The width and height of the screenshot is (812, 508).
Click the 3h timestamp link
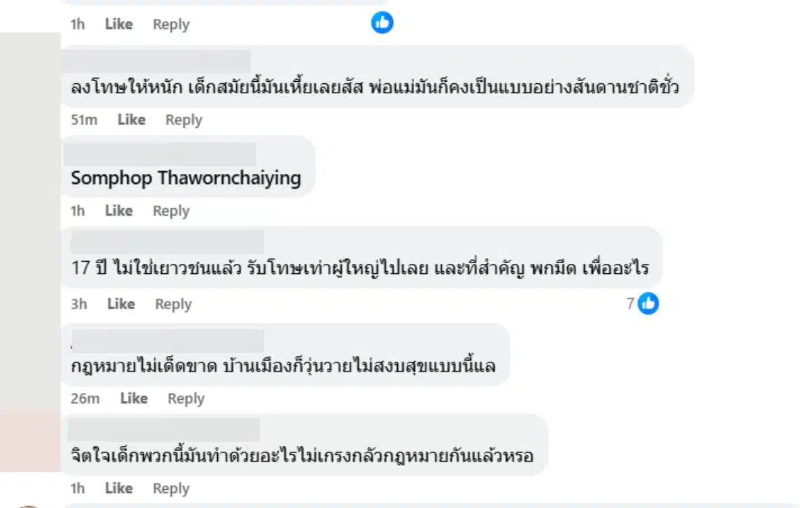point(78,304)
